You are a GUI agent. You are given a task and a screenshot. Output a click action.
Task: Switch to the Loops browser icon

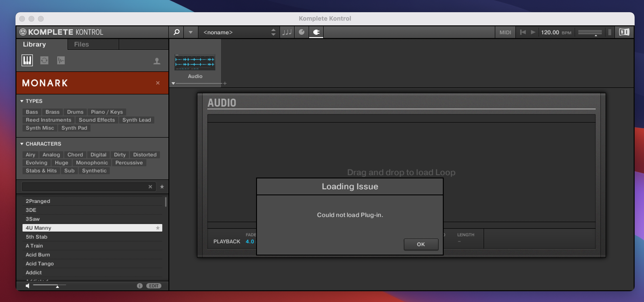tap(44, 60)
